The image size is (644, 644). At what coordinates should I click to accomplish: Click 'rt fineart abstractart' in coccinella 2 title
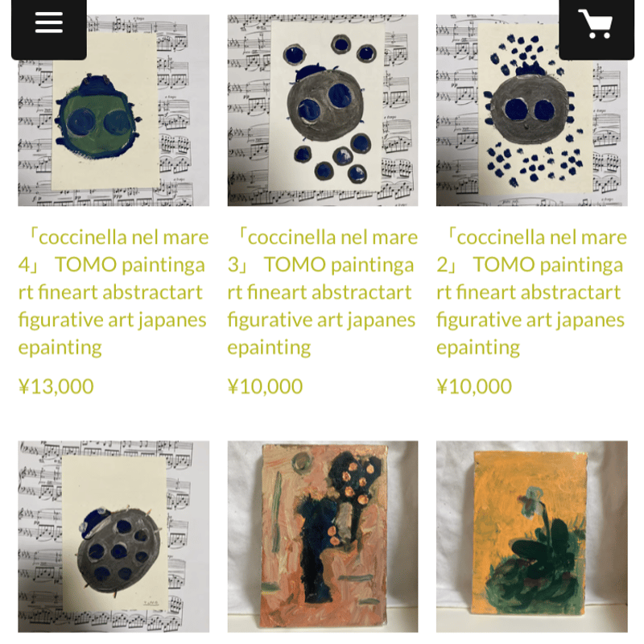coord(529,292)
